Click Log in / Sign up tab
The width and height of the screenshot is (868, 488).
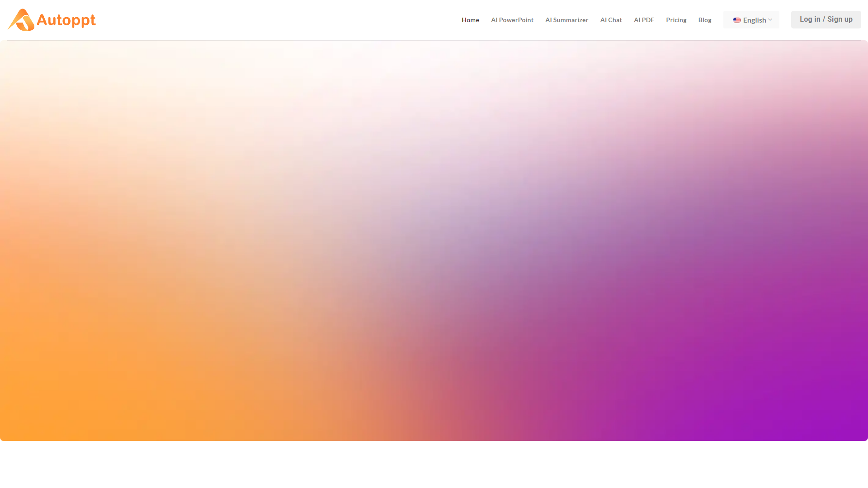pos(826,19)
